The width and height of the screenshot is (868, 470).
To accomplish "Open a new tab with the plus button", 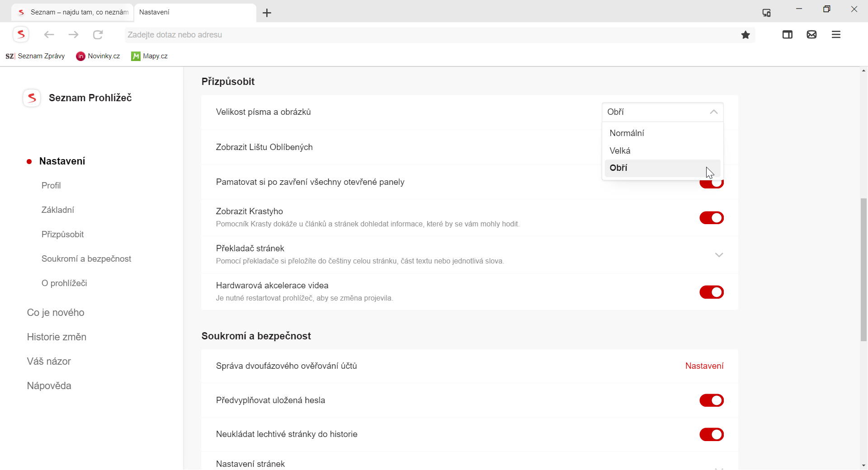I will tap(267, 13).
